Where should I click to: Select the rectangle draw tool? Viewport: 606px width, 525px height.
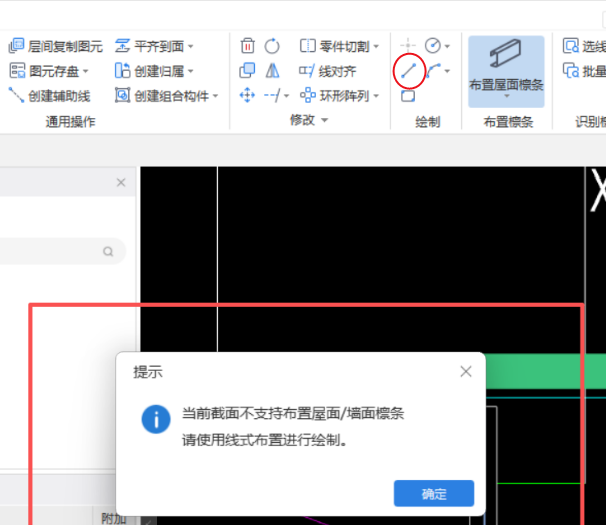click(x=408, y=95)
